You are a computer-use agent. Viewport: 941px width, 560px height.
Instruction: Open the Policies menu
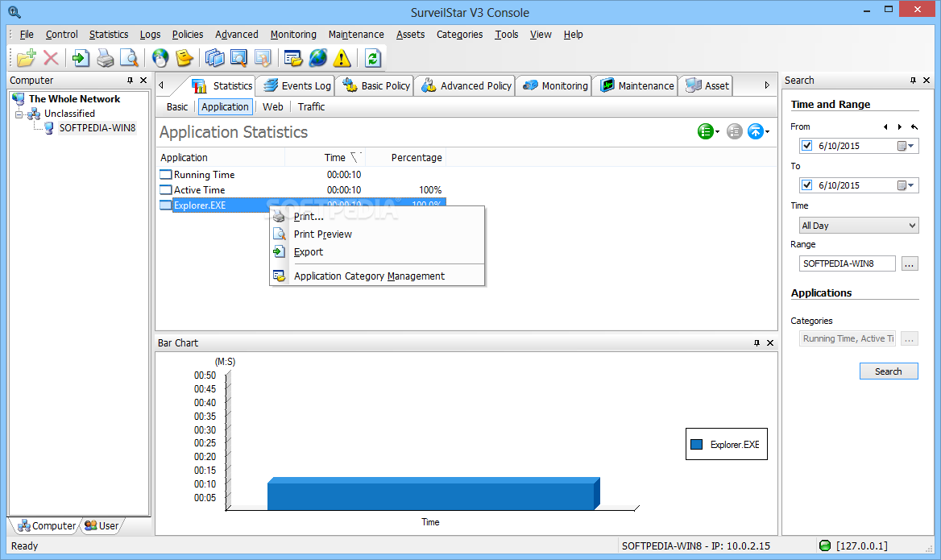(187, 34)
